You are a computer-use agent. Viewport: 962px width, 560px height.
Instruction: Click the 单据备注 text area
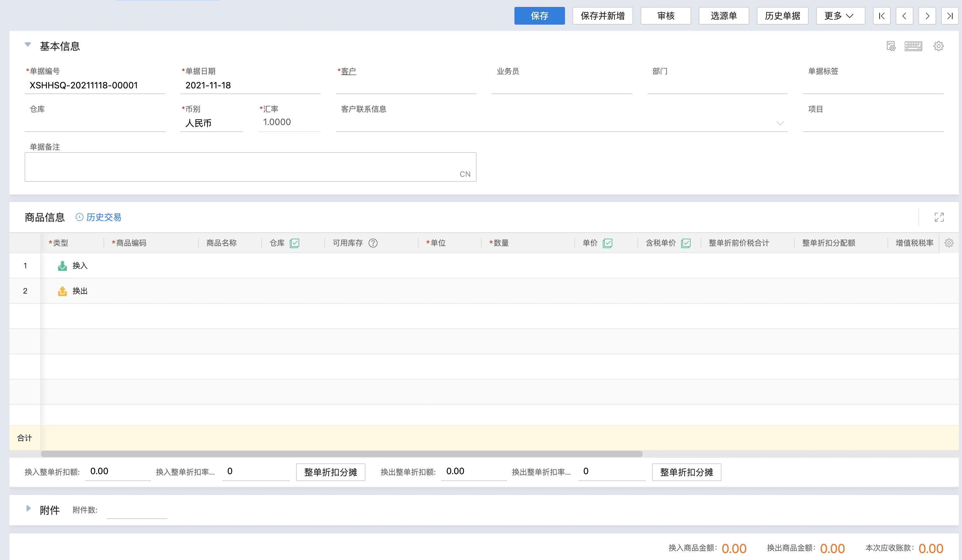tap(250, 167)
